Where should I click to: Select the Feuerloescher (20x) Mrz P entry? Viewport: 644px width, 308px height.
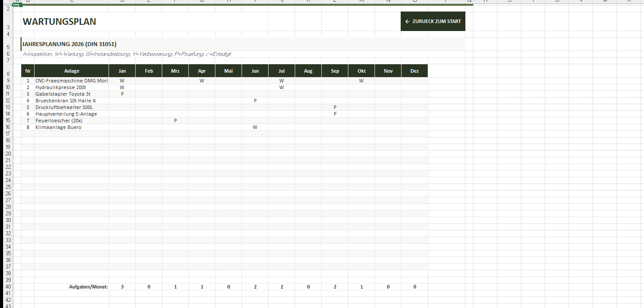pyautogui.click(x=175, y=121)
